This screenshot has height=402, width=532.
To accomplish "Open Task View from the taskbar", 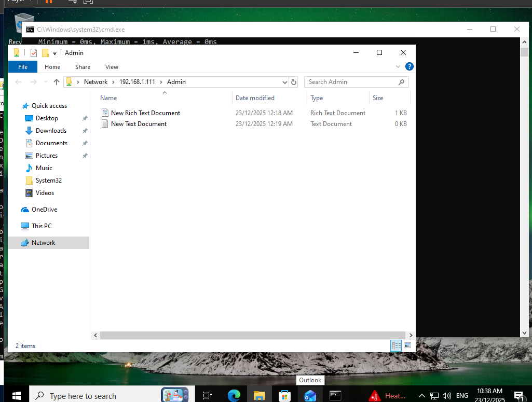I will click(207, 395).
